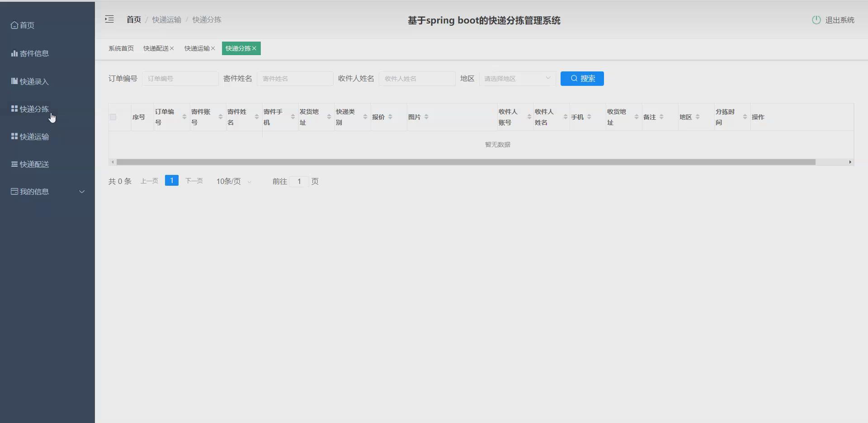Sort by 寄件手机 column
This screenshot has width=868, height=423.
click(293, 117)
